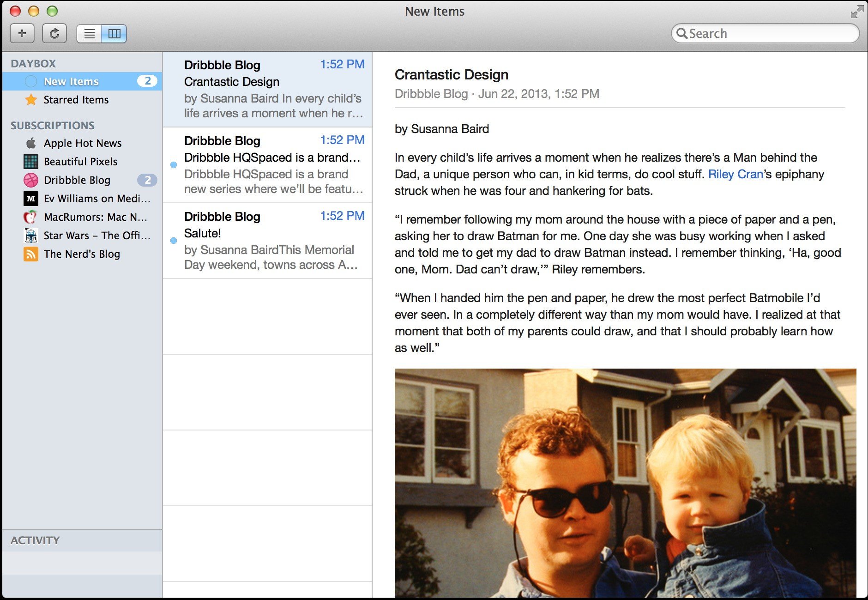Click the search magnifier icon
Image resolution: width=868 pixels, height=600 pixels.
click(x=681, y=33)
